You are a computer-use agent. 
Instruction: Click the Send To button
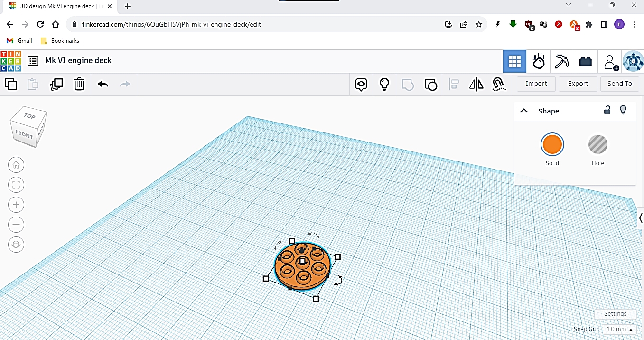click(620, 84)
